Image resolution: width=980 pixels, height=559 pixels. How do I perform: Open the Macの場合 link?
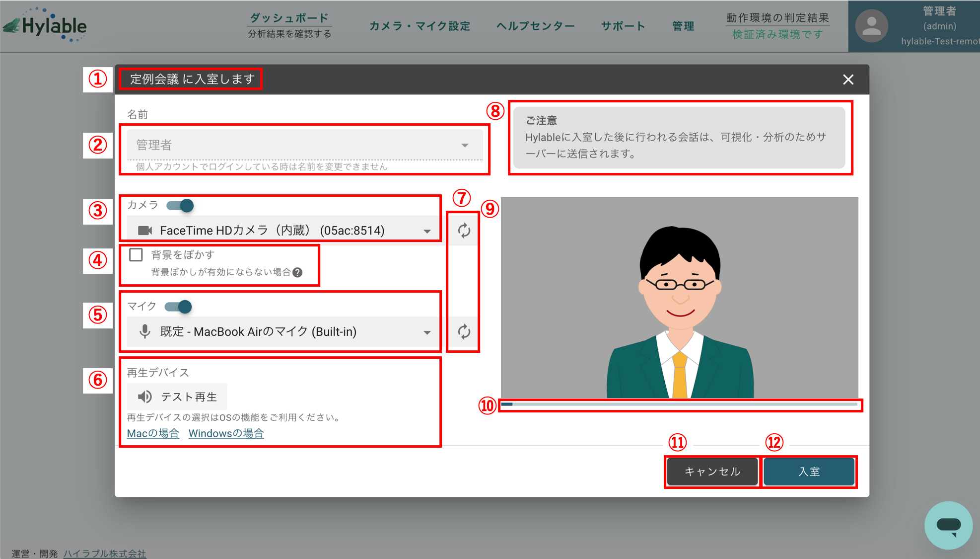pyautogui.click(x=153, y=433)
